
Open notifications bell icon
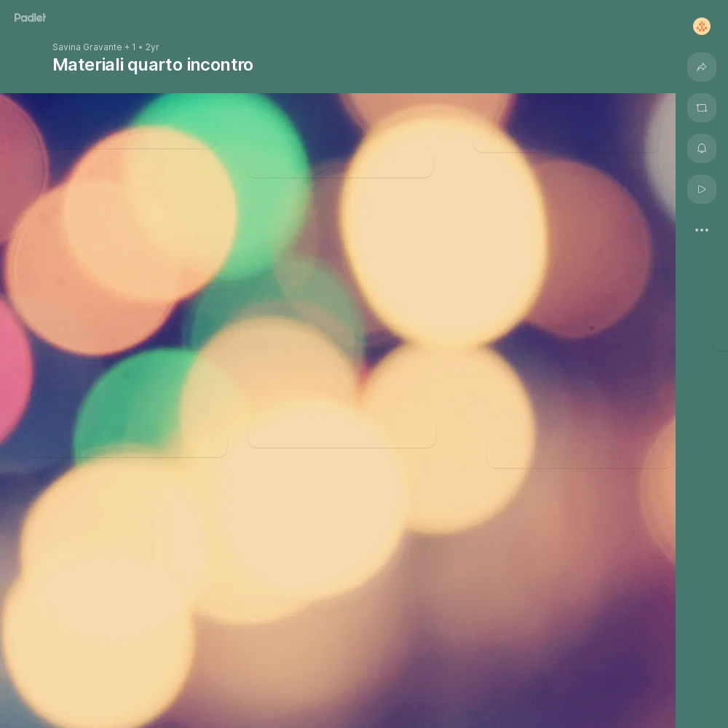click(x=702, y=149)
